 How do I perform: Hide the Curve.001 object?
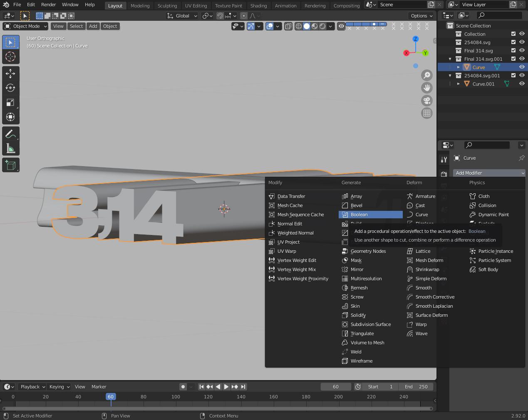click(x=522, y=84)
